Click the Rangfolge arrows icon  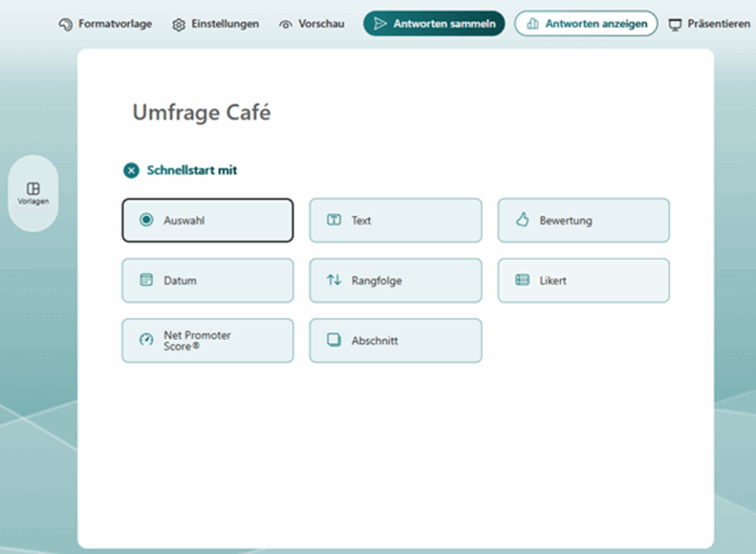(334, 280)
